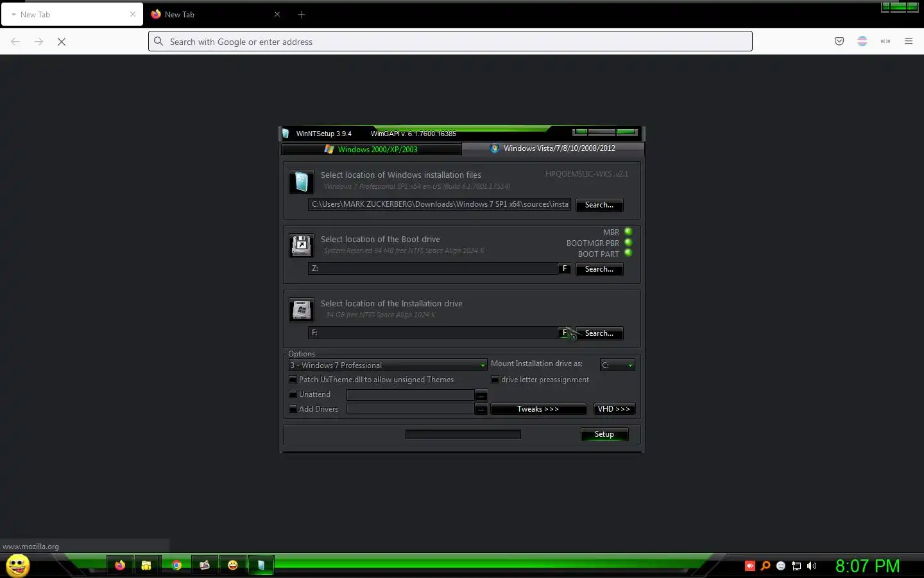Open the Firefox application menu
924x578 pixels.
[x=908, y=41]
